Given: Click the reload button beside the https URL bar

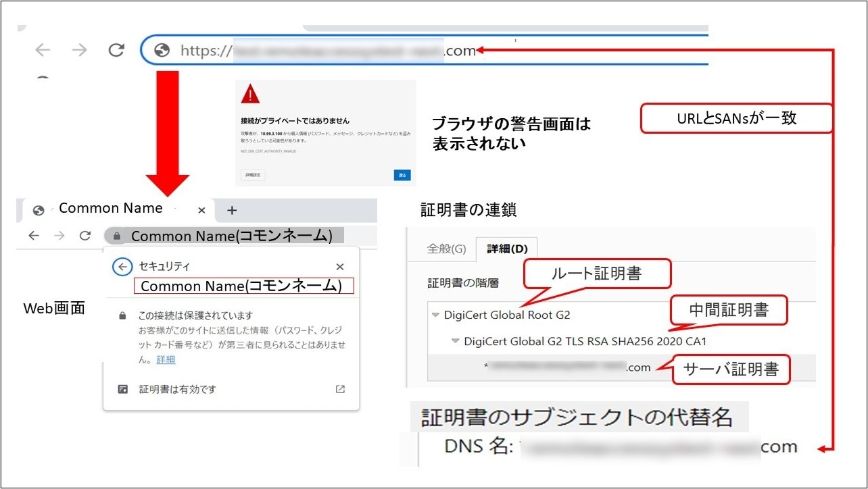Looking at the screenshot, I should click(117, 50).
